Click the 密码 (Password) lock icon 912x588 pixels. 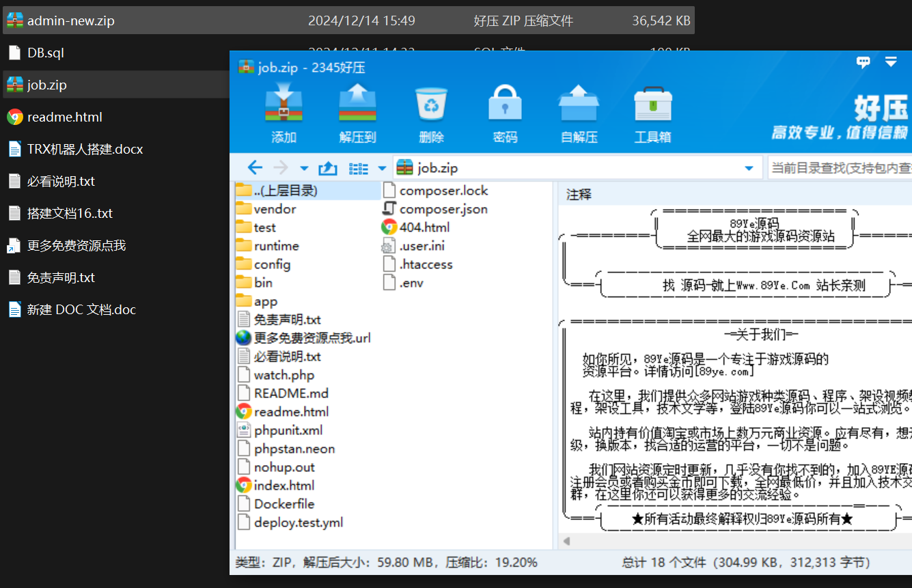pyautogui.click(x=506, y=103)
